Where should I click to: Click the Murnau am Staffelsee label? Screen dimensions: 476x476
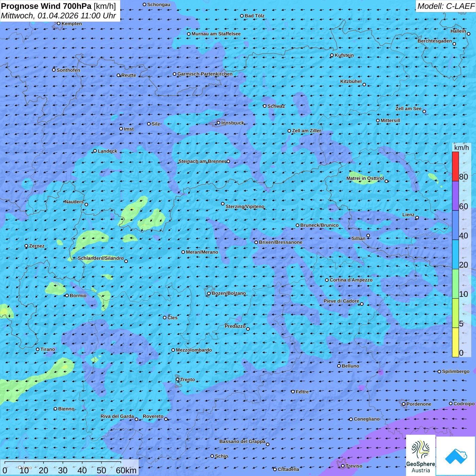click(x=216, y=34)
